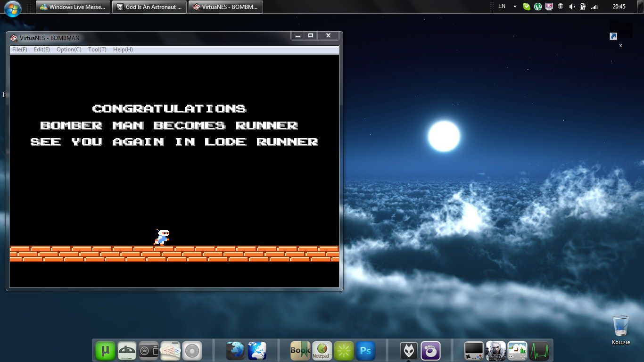Open the EN language selector

point(502,7)
